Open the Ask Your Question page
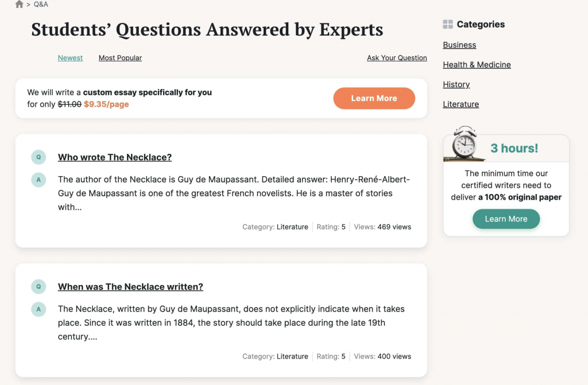This screenshot has width=588, height=385. 397,57
